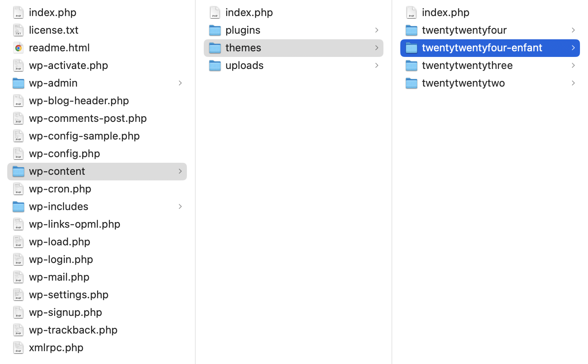The image size is (588, 364).
Task: Select the wp-content folder row
Action: (97, 171)
